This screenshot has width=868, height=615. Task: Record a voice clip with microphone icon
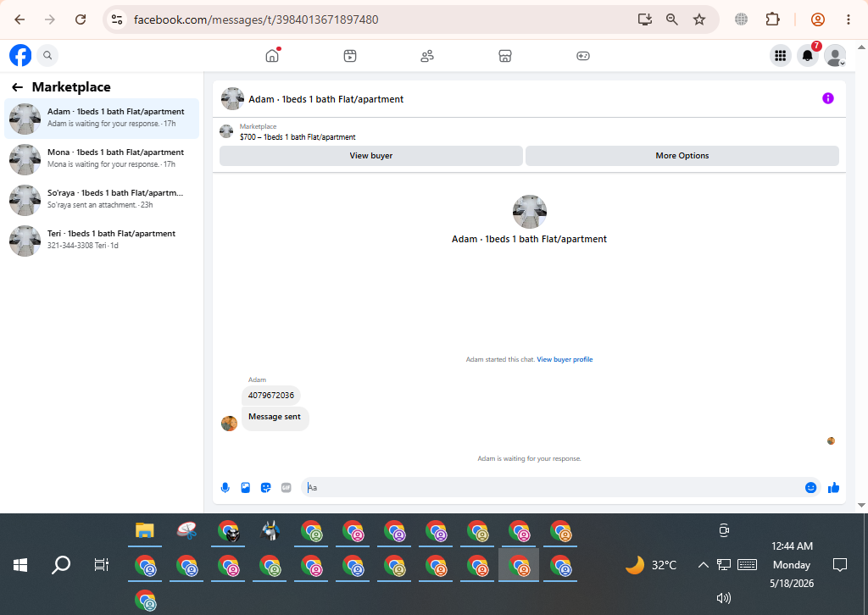[x=225, y=488]
